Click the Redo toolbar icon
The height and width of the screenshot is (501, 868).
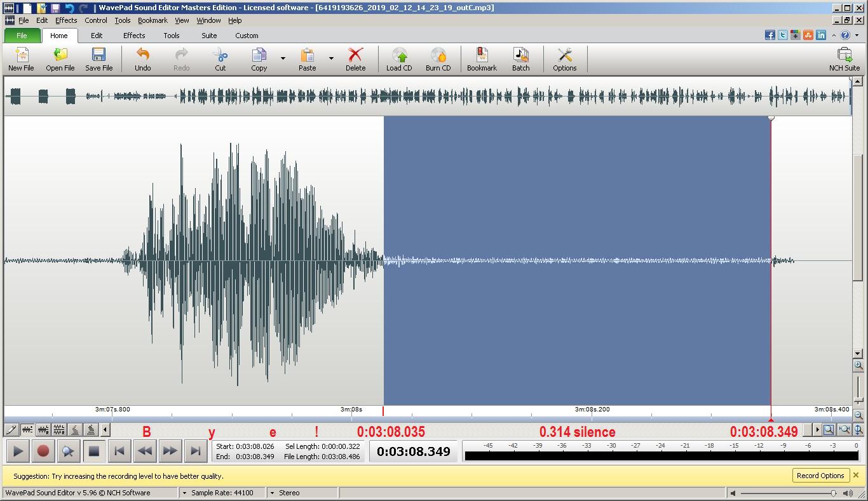coord(182,59)
